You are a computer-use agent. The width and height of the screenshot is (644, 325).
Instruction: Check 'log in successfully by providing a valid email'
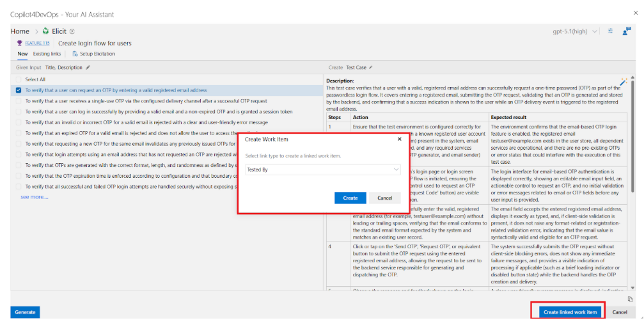(x=19, y=111)
